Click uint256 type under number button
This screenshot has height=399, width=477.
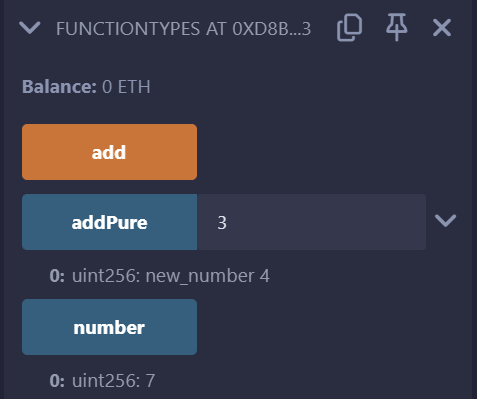click(106, 380)
